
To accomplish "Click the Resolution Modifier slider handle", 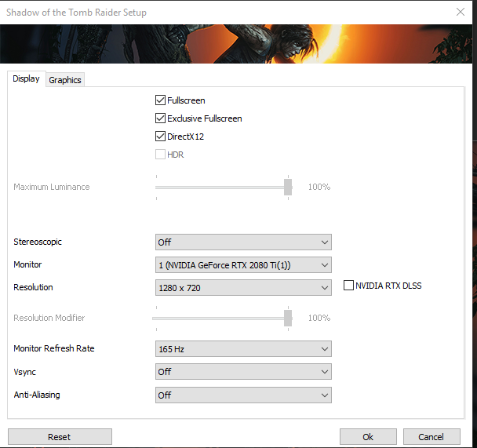I will click(x=288, y=318).
